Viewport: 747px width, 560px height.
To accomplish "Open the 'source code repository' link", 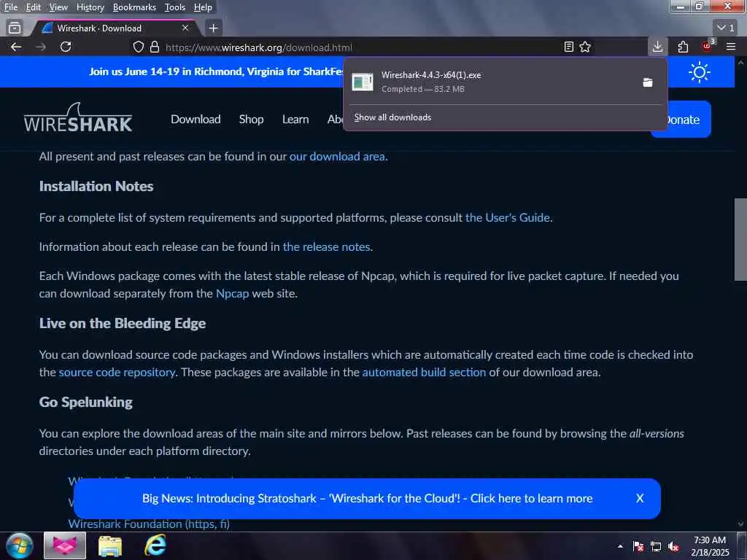I will click(x=117, y=372).
